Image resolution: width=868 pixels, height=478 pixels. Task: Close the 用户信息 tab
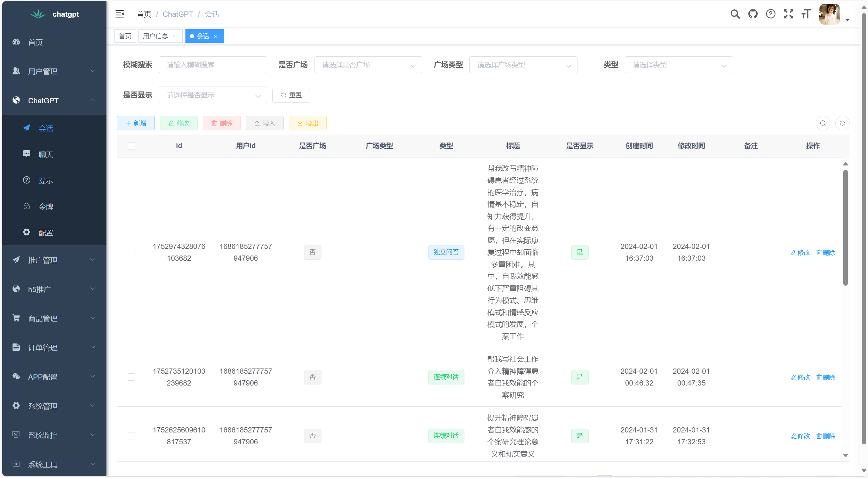tap(174, 37)
